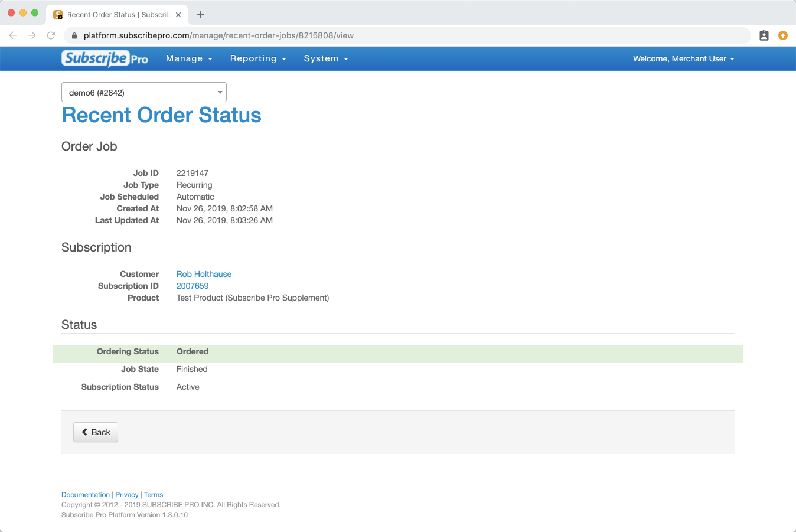
Task: Open the Privacy footer link
Action: pos(127,495)
